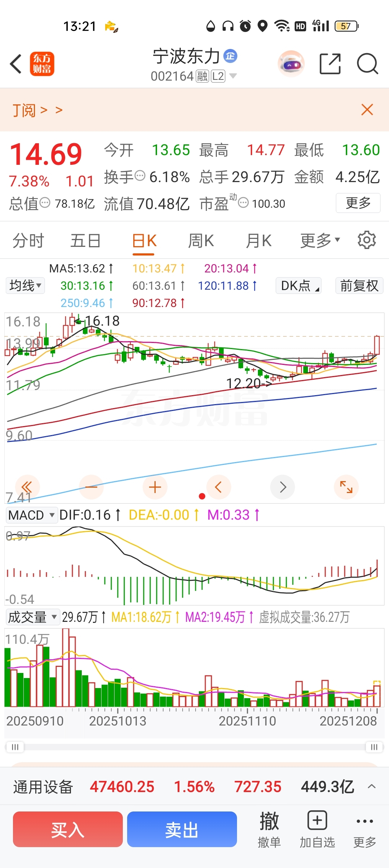The image size is (389, 868).
Task: Open the bottom 更多 three-dots menu
Action: (365, 829)
